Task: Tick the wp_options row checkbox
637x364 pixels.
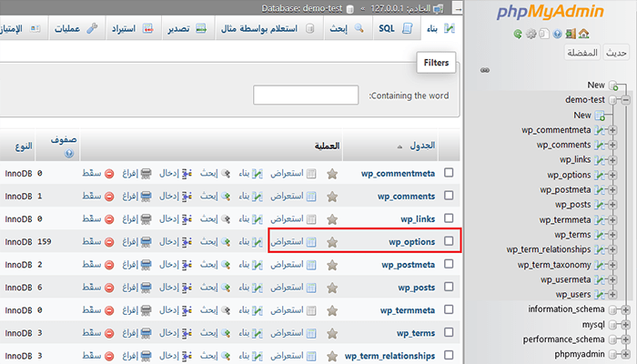Action: (449, 241)
